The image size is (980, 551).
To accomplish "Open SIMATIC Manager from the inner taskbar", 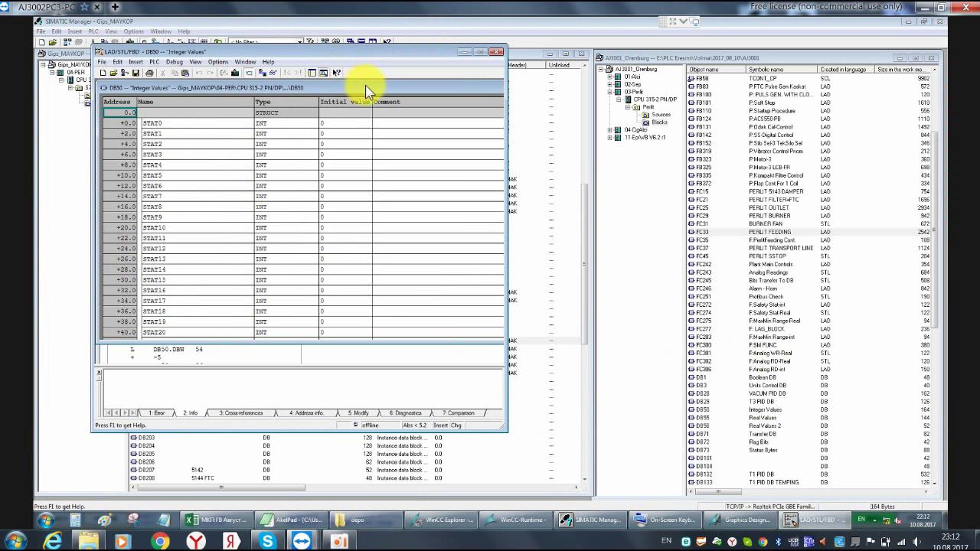I will (x=592, y=520).
